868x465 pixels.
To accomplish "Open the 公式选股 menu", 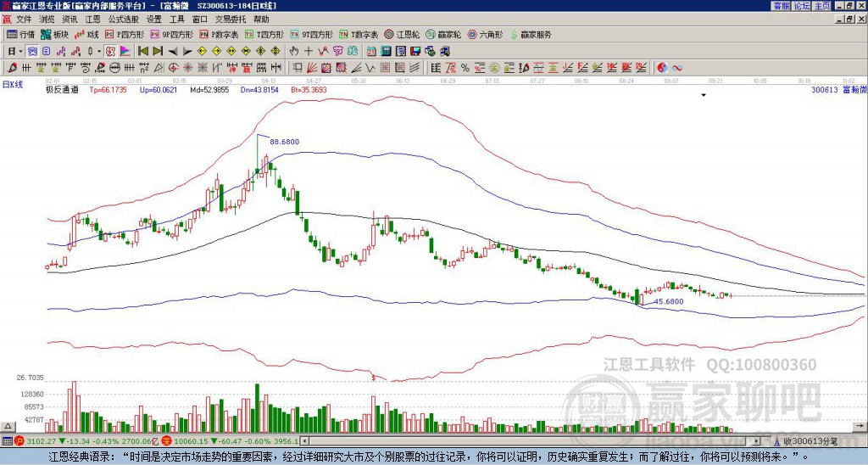I will tap(124, 20).
